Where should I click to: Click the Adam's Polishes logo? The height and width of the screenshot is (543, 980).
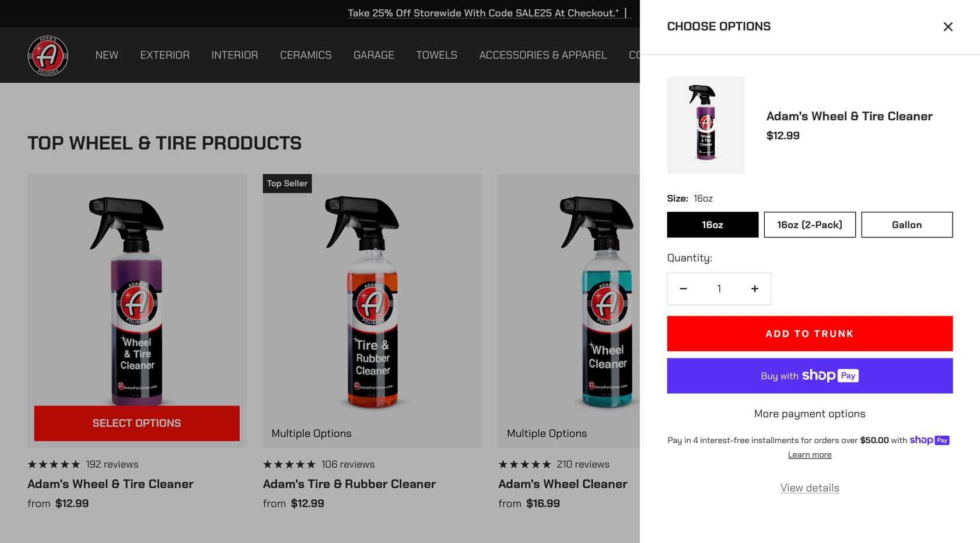click(48, 55)
